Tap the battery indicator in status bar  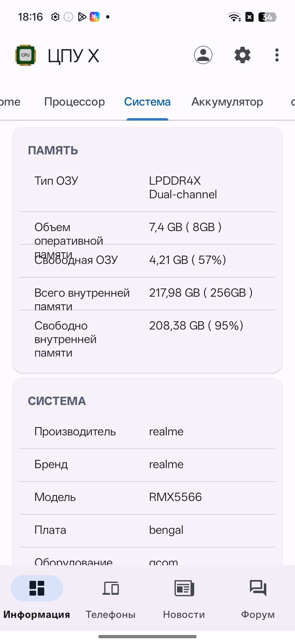point(267,17)
